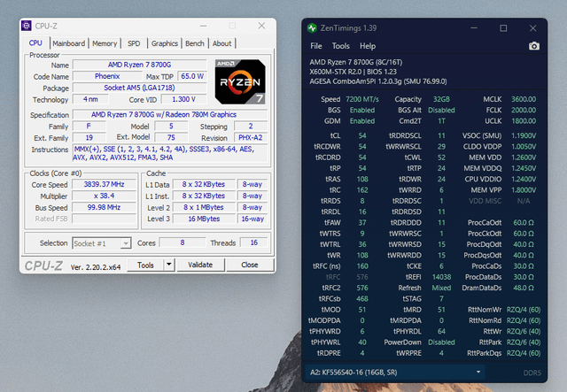The image size is (567, 392).
Task: Open the Help menu in ZenTimings
Action: click(x=368, y=46)
